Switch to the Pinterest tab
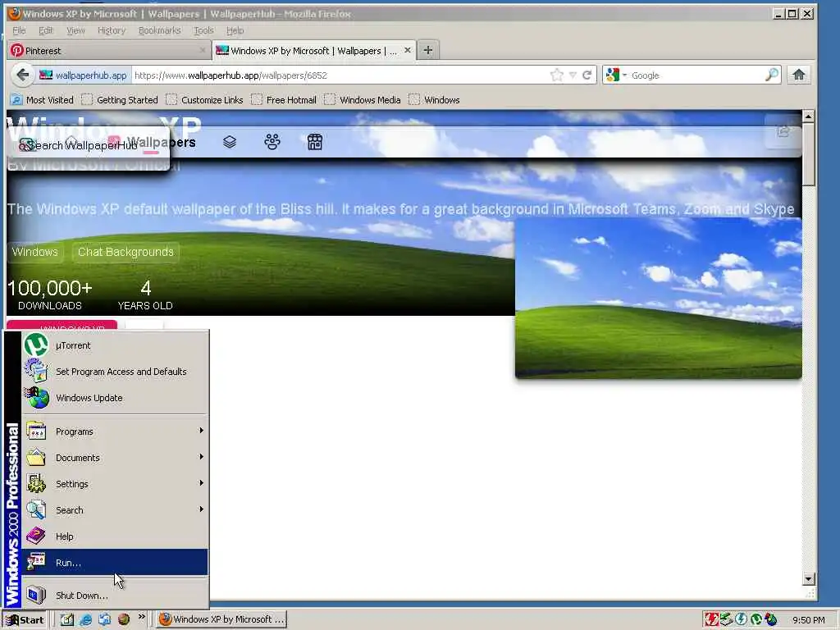The width and height of the screenshot is (840, 630). [x=109, y=50]
